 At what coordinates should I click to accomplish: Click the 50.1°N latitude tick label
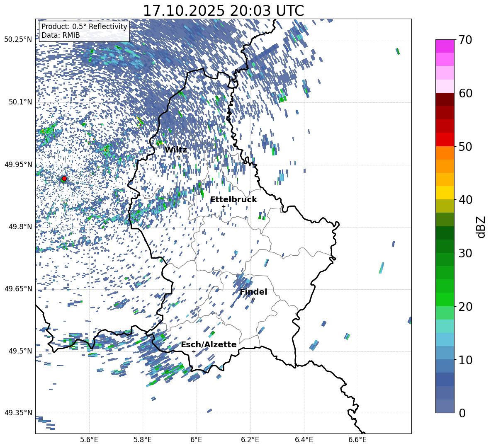click(20, 102)
